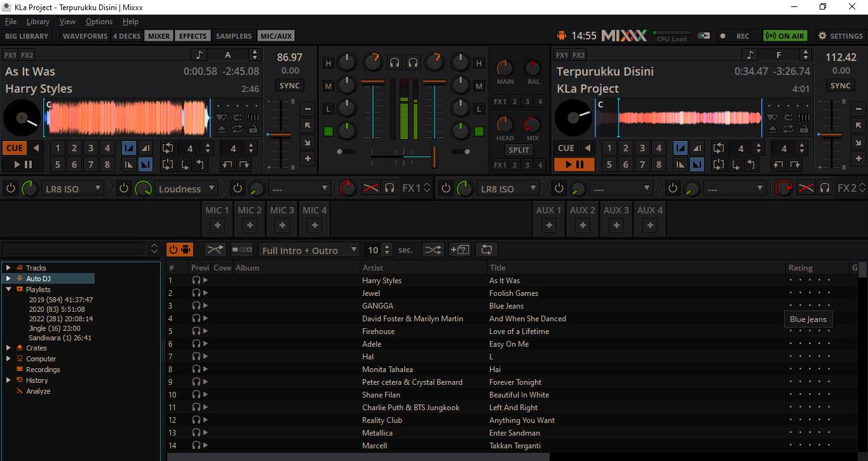Click the Auto DJ repeat playlist icon
Screen dimensions: 868x461
click(x=487, y=250)
